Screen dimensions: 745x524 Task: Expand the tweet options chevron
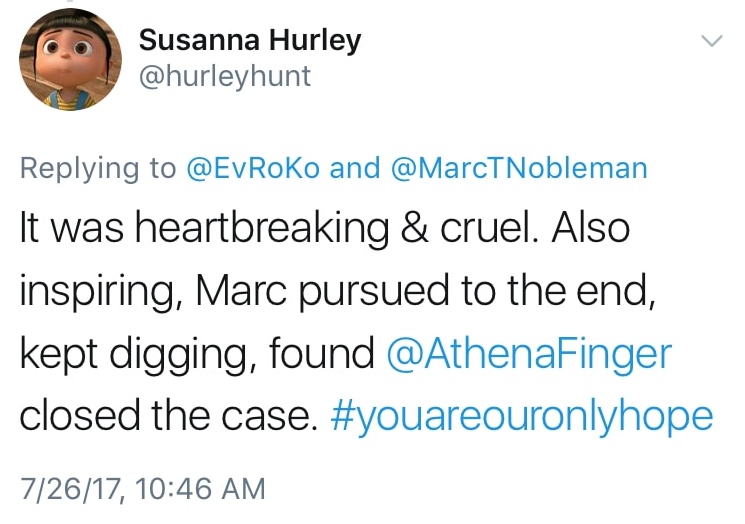tap(710, 42)
